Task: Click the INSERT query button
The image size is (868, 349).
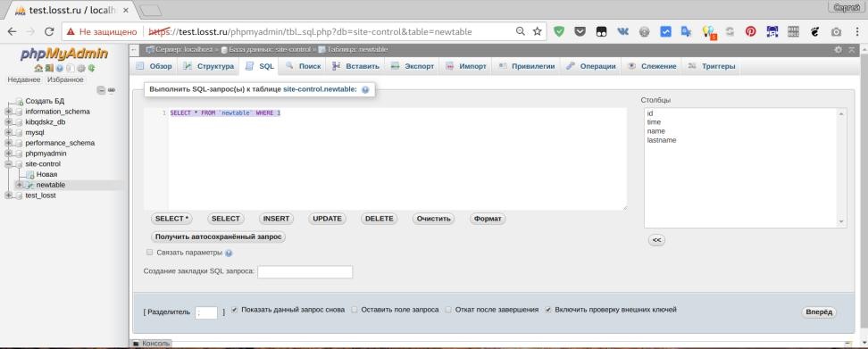Action: [x=276, y=219]
